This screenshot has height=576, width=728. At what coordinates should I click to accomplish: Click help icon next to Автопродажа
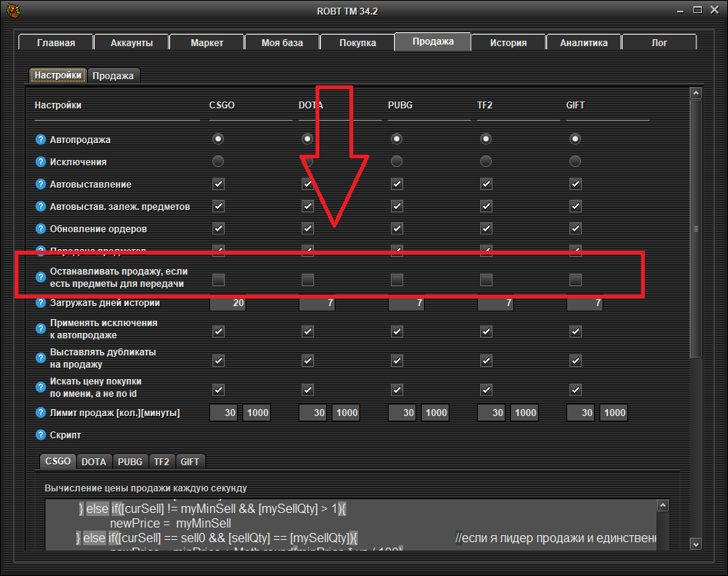click(41, 140)
